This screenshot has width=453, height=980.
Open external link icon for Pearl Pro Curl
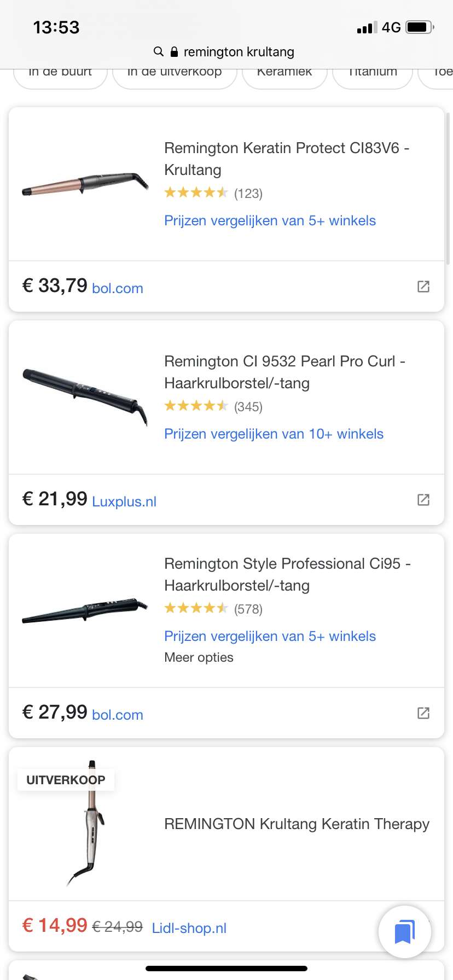click(423, 500)
